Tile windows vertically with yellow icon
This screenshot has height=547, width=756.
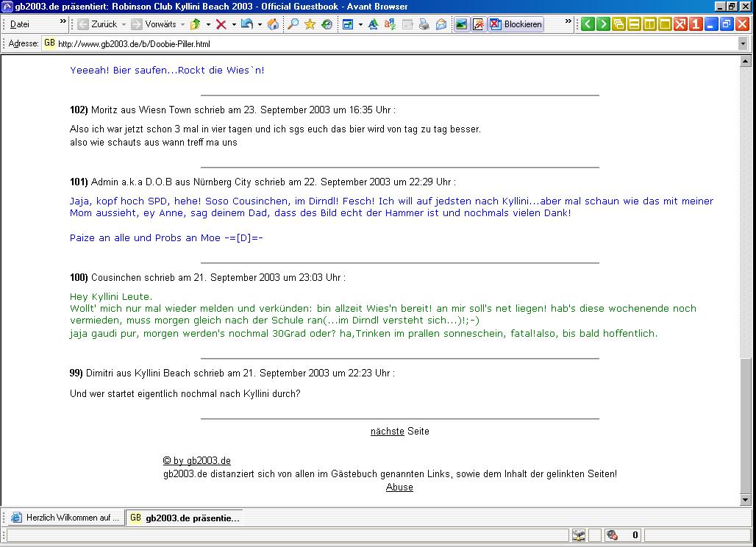649,24
